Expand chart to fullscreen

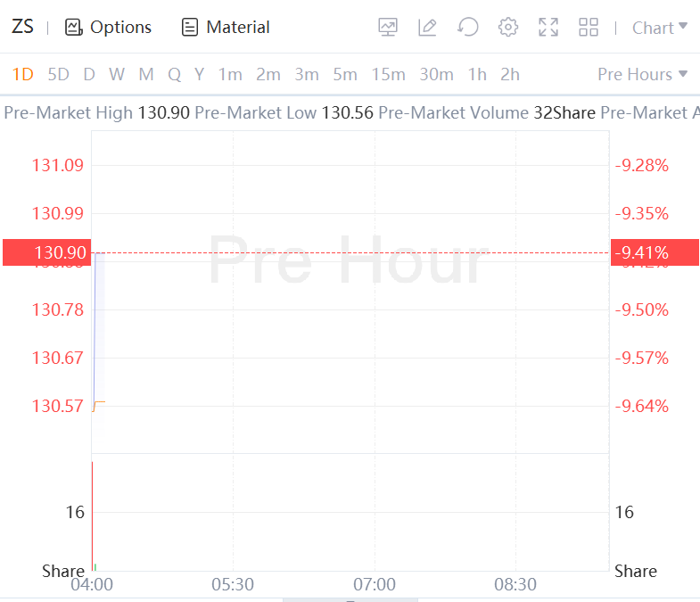click(x=548, y=28)
